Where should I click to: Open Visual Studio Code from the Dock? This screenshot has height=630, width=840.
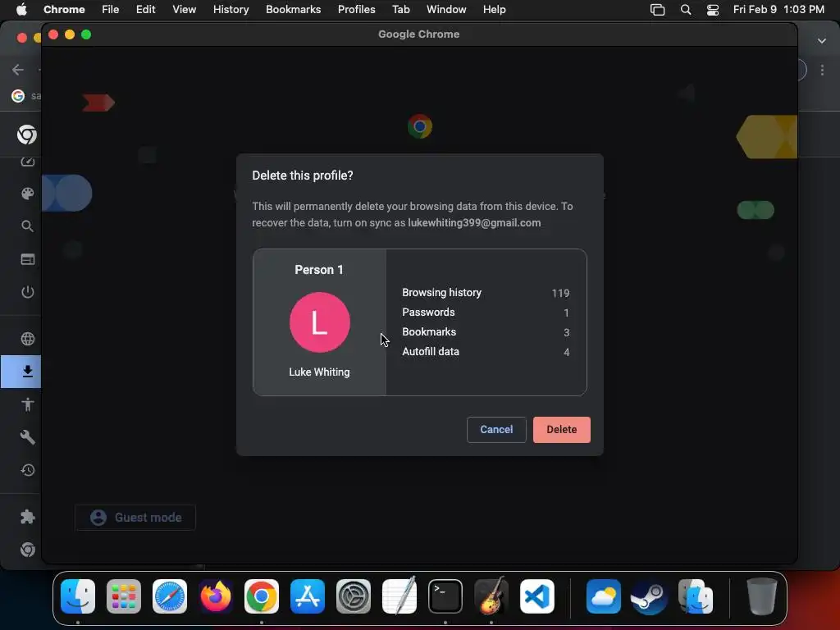click(537, 596)
